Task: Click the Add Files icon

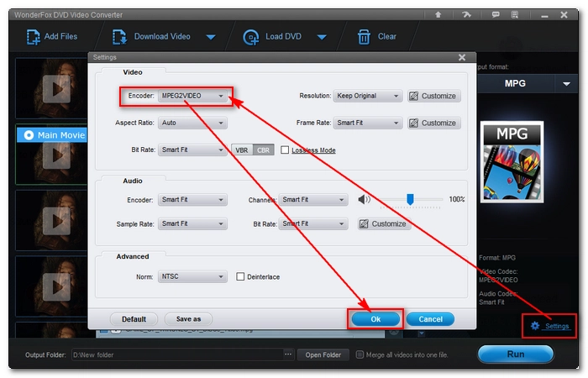Action: tap(33, 37)
